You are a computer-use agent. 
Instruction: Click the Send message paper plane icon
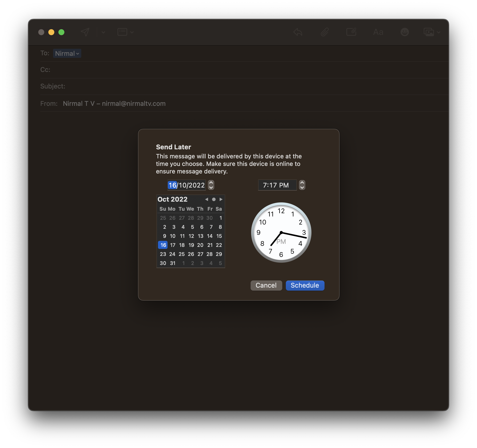tap(85, 32)
